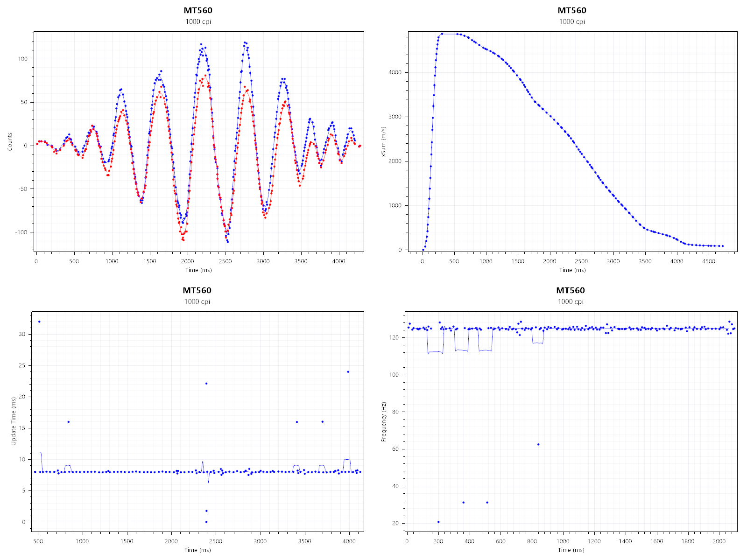
Task: Select the Counts y-axis label
Action: click(x=10, y=141)
